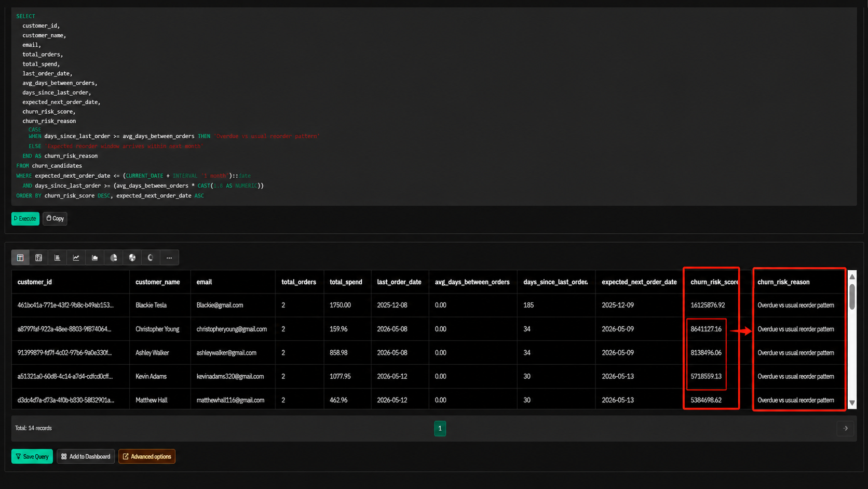Click email christopheryoung@gmail.com
This screenshot has height=489, width=868.
tap(232, 329)
